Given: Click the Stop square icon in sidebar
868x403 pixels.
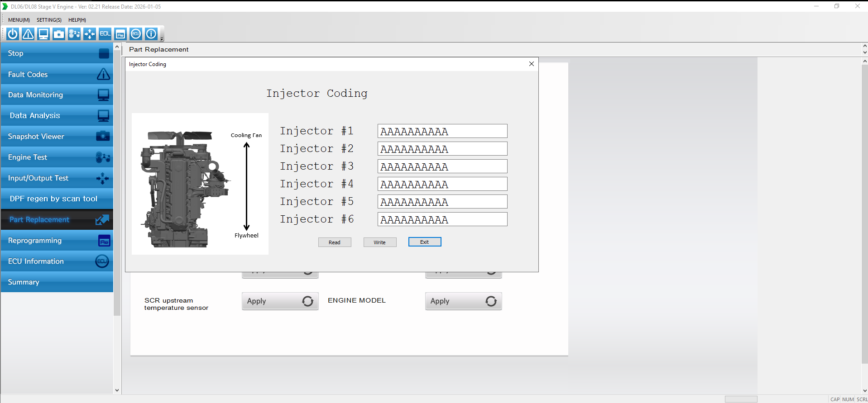Looking at the screenshot, I should (104, 53).
